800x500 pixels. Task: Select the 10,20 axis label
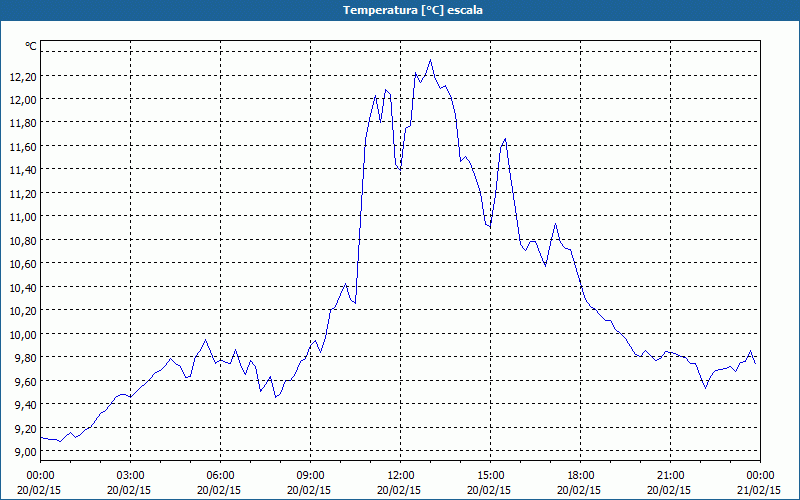23,311
